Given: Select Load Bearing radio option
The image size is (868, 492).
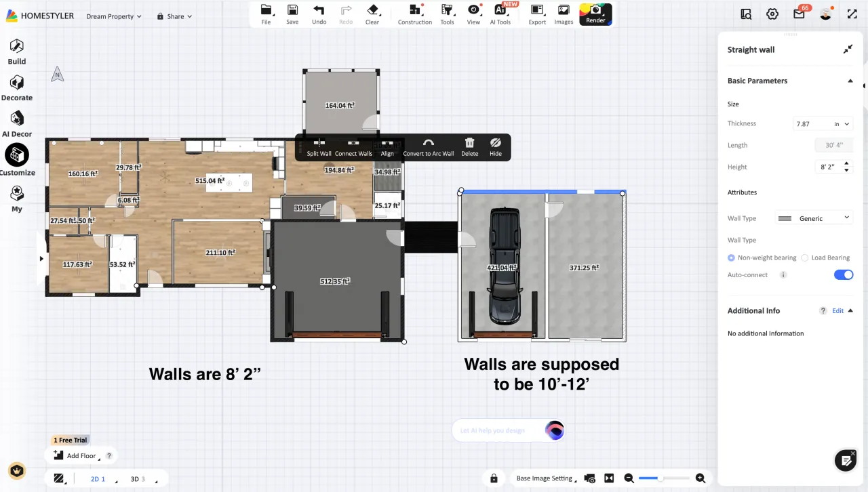Looking at the screenshot, I should (x=805, y=258).
